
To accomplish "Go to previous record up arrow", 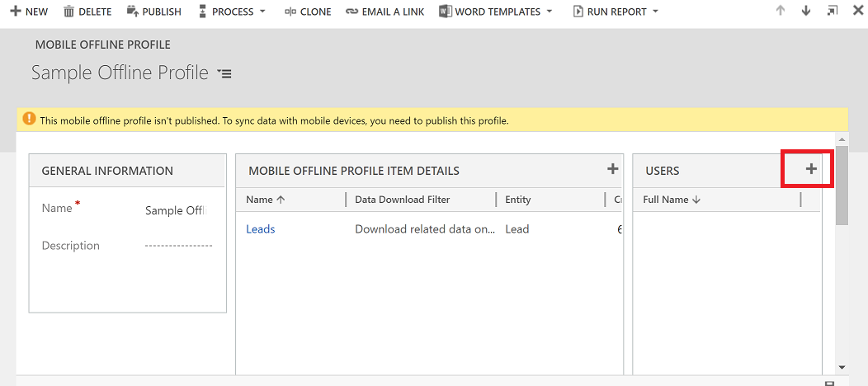I will (x=781, y=12).
